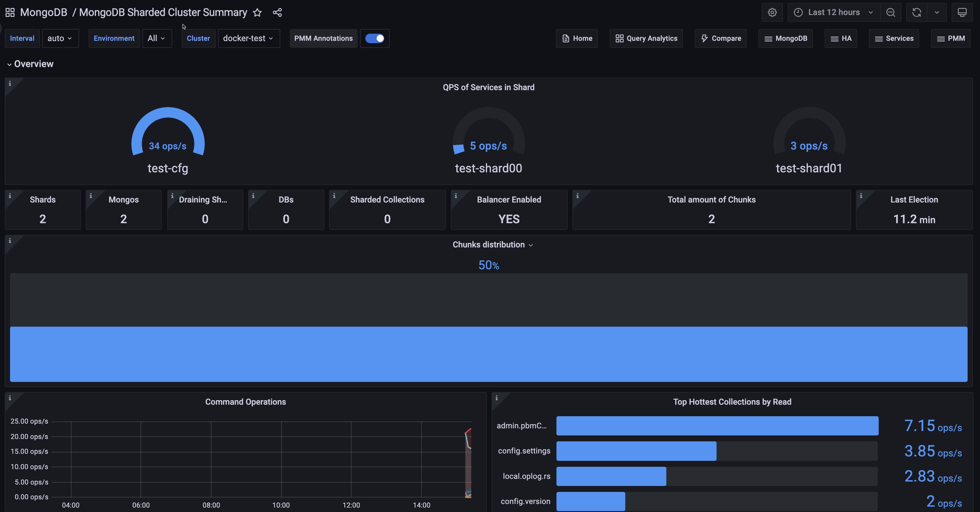Show info icon on Balancer Enabled panel
980x512 pixels.
pos(456,196)
